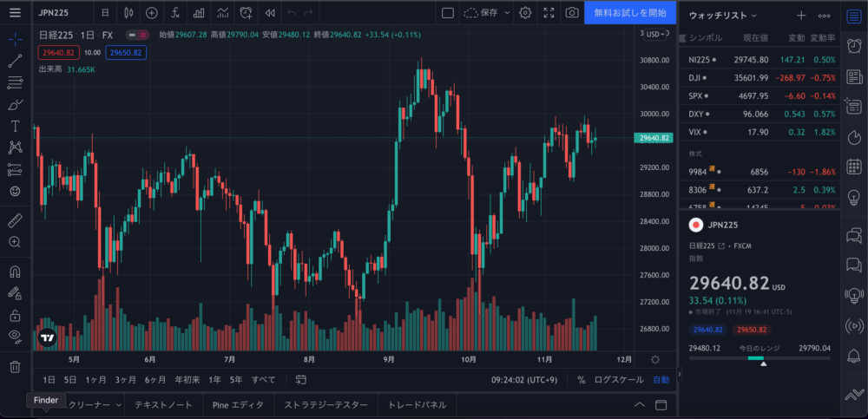Screen dimensions: 868x419
Task: Select the DJI watchlist row
Action: (759, 77)
